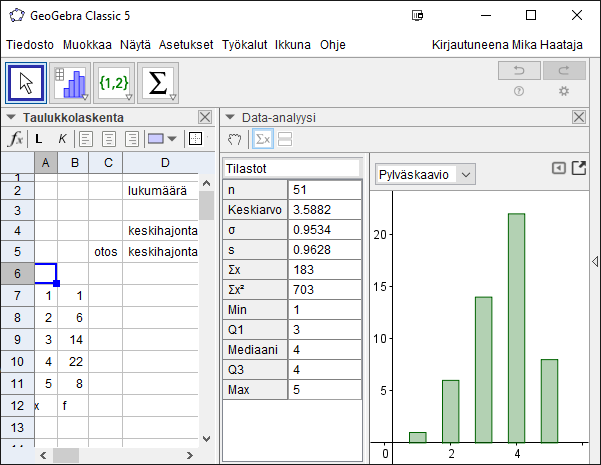
Task: Click the undo button
Action: pos(519,70)
